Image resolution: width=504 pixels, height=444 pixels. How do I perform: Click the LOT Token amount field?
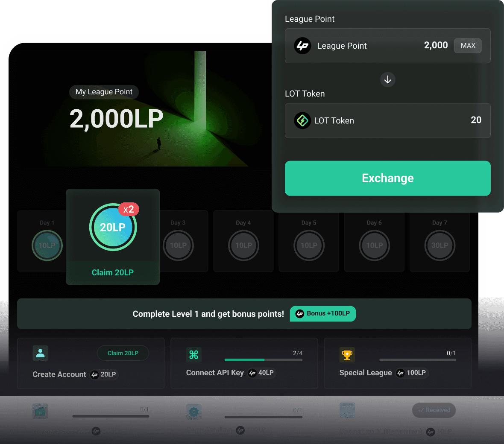click(388, 120)
